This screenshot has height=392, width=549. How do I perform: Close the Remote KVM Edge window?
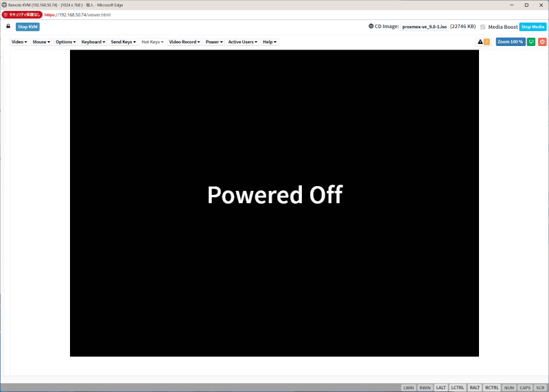point(541,5)
